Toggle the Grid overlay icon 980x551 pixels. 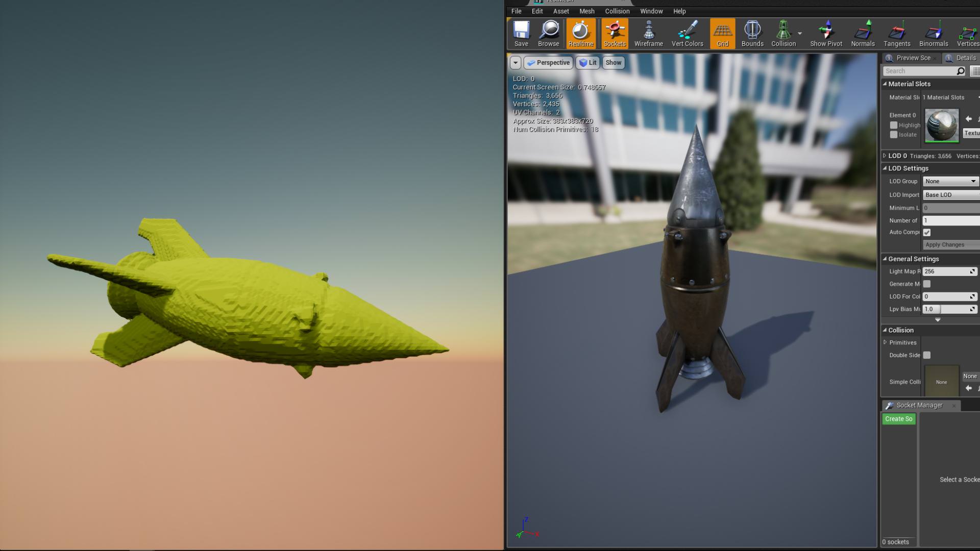coord(722,32)
